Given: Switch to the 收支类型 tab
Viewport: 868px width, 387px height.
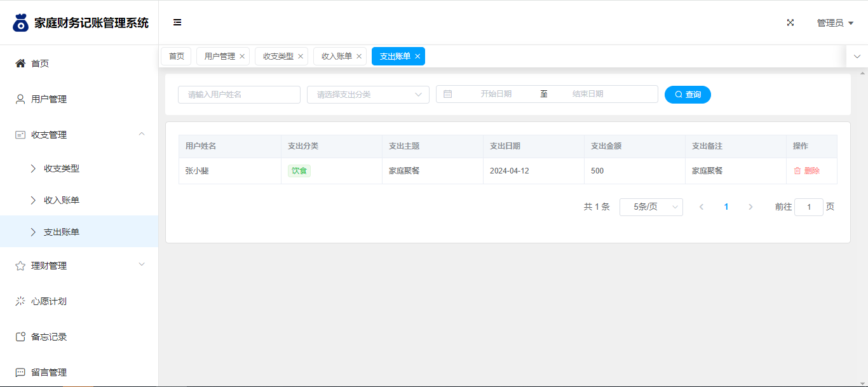Looking at the screenshot, I should [278, 57].
